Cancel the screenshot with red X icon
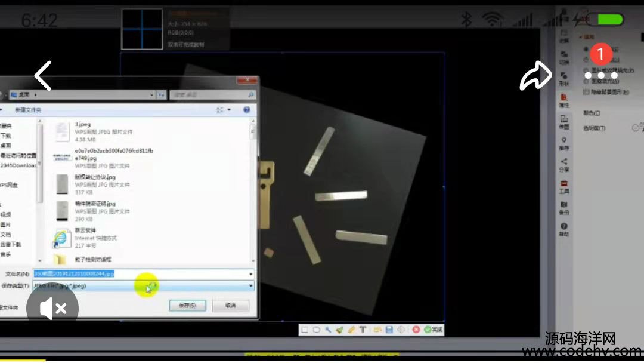644x363 pixels. click(x=416, y=330)
